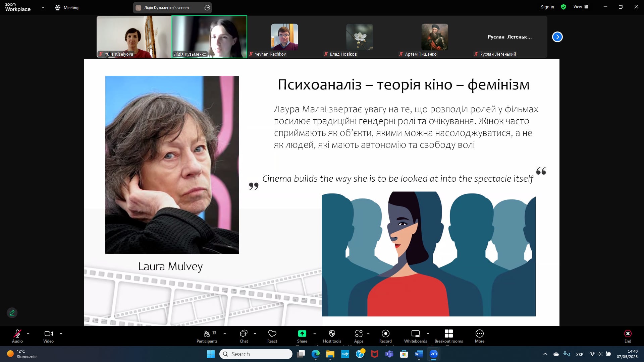Open Host tools shield icon

pos(332,334)
